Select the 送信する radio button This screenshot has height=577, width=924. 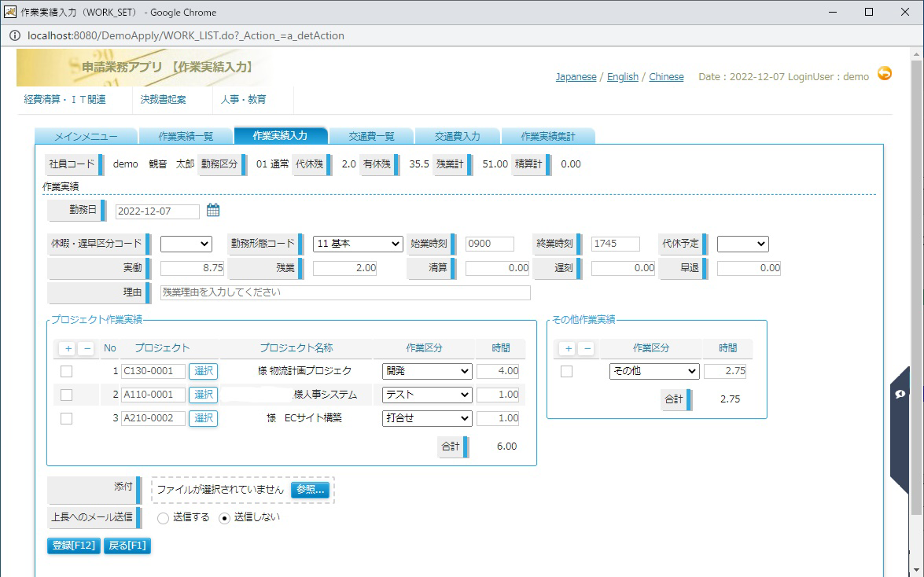(x=164, y=518)
